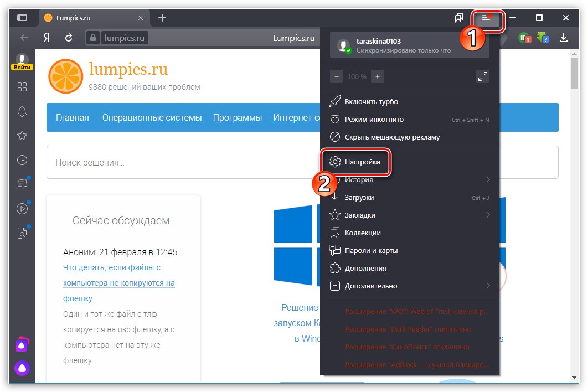Open Программы site section
Image resolution: width=588 pixels, height=392 pixels.
coord(238,117)
